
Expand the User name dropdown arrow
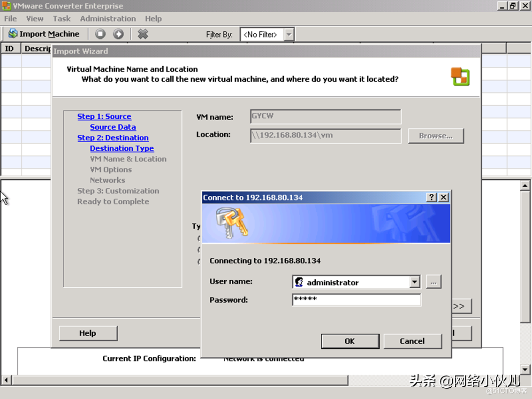point(415,282)
